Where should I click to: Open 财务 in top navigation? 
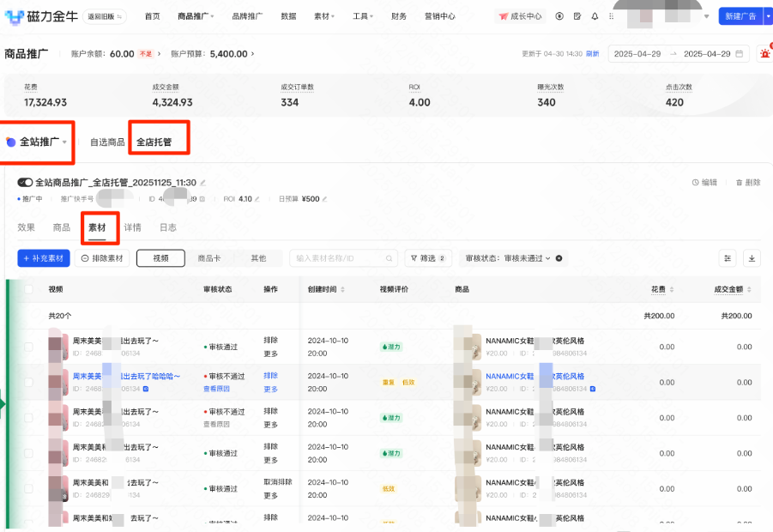[x=399, y=16]
